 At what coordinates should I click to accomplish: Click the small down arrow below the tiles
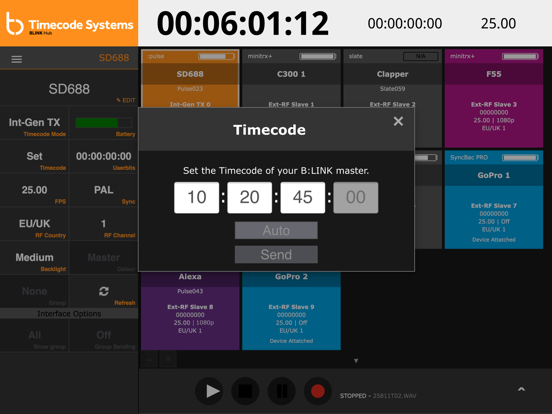point(356,360)
